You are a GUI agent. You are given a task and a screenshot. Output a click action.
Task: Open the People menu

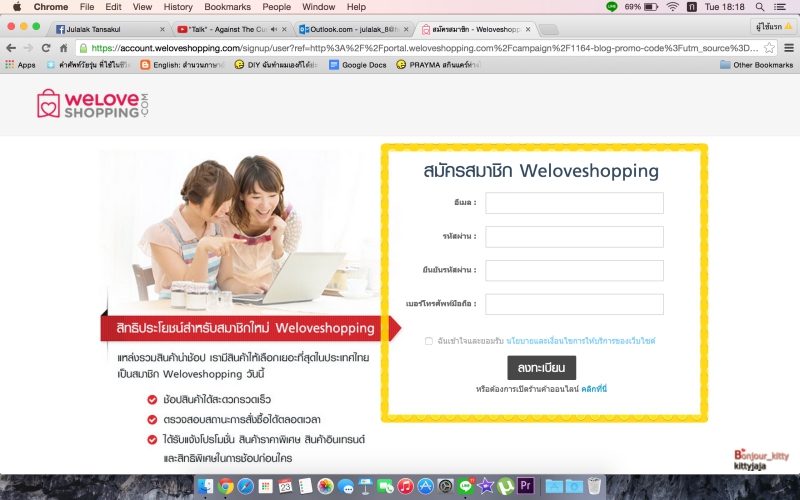(x=277, y=7)
